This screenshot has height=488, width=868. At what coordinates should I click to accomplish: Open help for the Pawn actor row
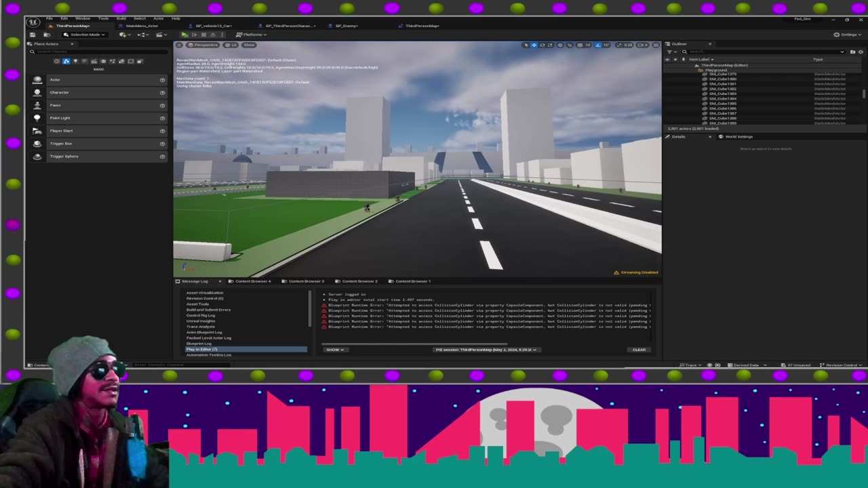pos(162,105)
